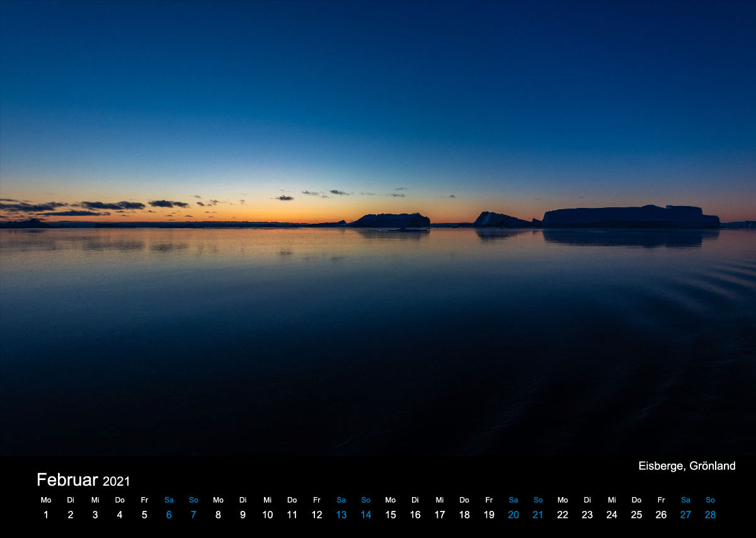Choose day 25 in the calendar
The height and width of the screenshot is (538, 756).
[636, 515]
